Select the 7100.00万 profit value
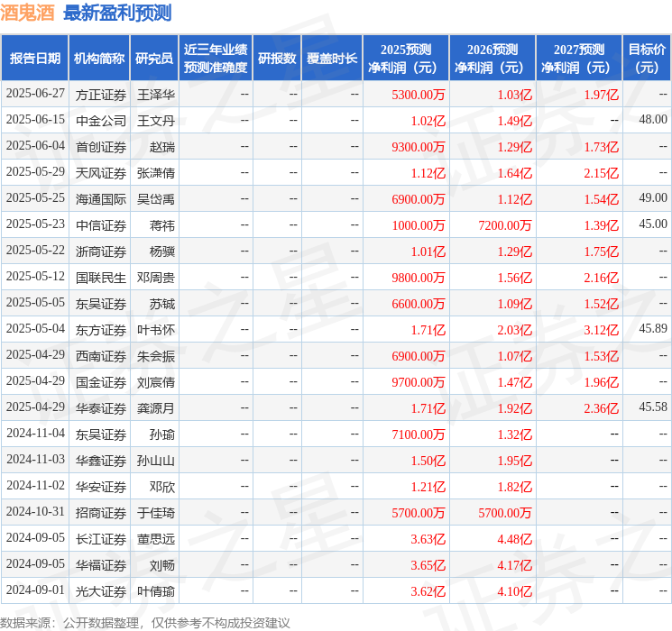Screen dimensions: 672x631 [419, 434]
